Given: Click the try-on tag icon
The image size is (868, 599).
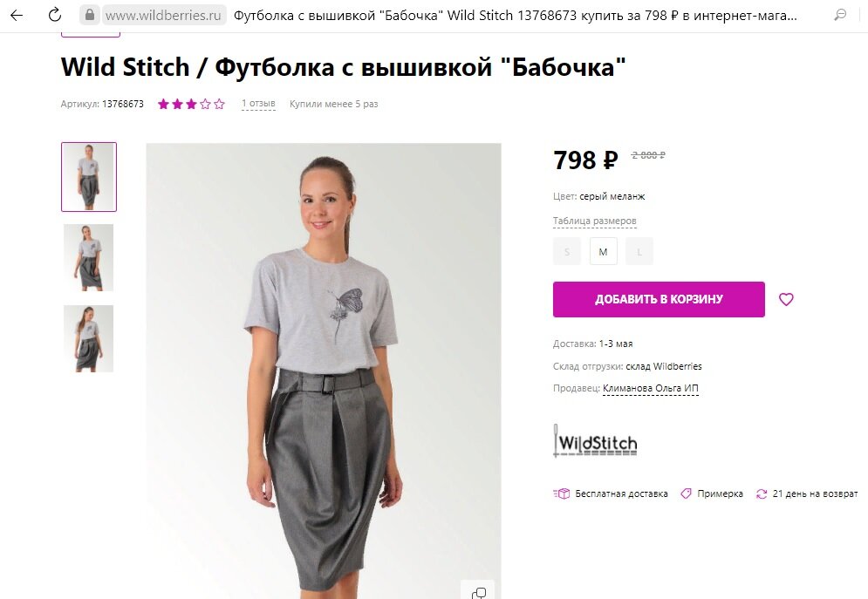Looking at the screenshot, I should 686,493.
